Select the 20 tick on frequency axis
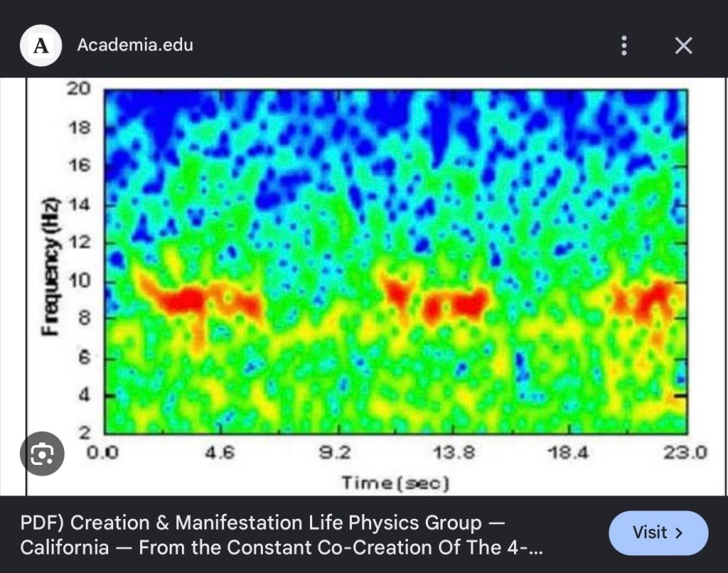728x573 pixels. [78, 88]
